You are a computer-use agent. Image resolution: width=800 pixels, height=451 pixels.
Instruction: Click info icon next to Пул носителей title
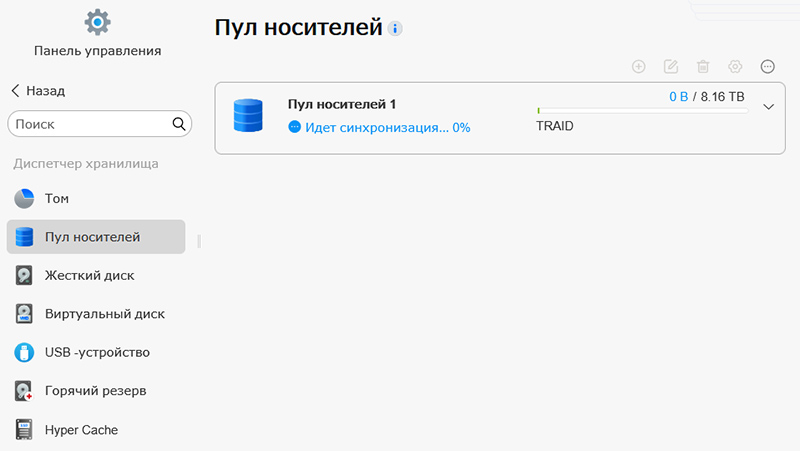[394, 29]
